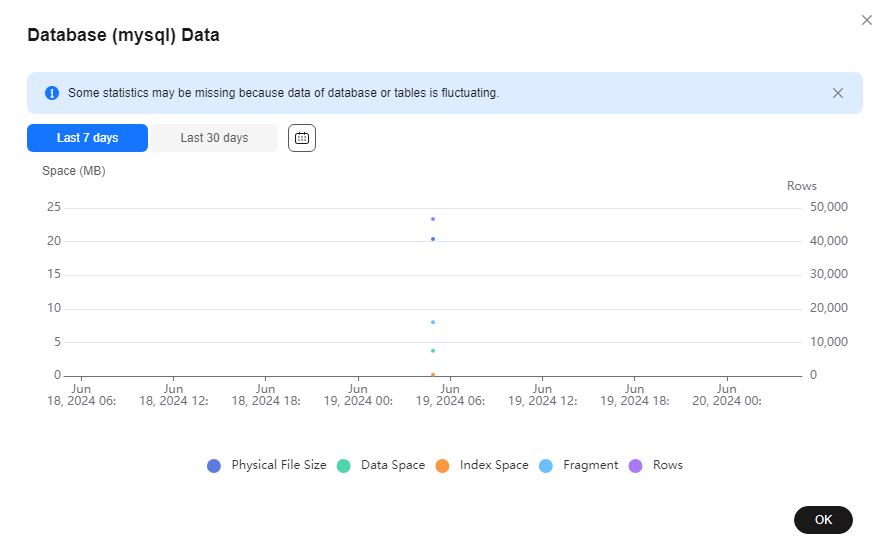Click the Physical File Size data point
The image size is (889, 559).
[x=433, y=239]
